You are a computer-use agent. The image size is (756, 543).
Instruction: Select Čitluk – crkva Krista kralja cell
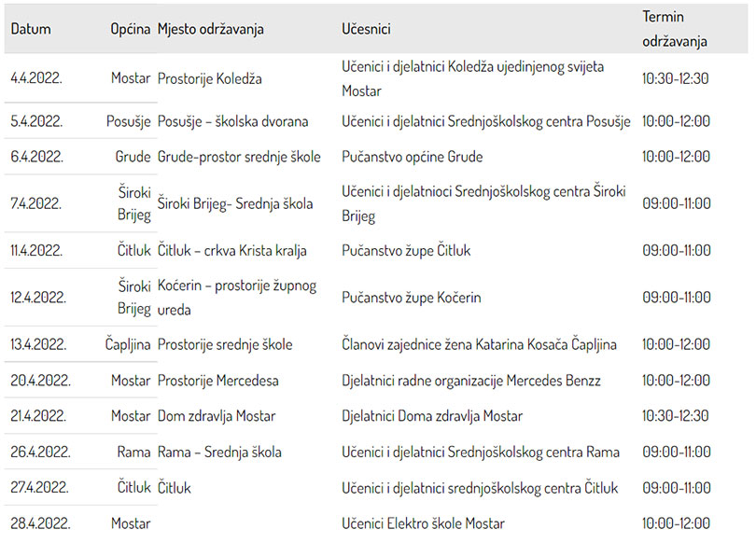231,251
